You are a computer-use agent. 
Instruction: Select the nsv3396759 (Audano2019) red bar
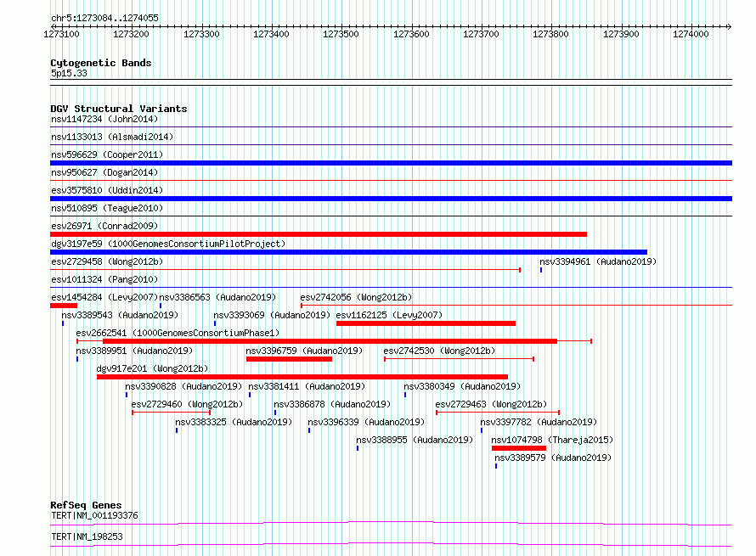point(289,359)
